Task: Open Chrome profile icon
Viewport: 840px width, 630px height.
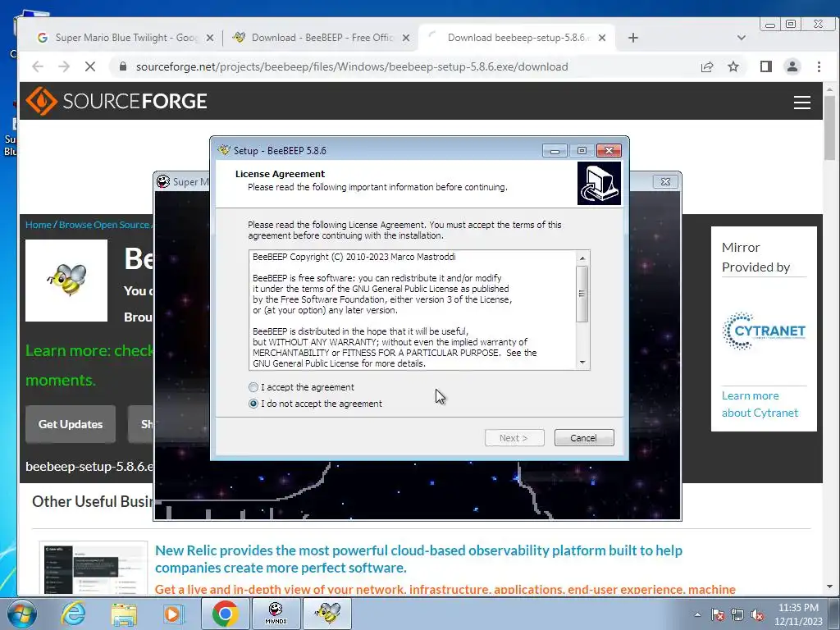Action: click(792, 66)
